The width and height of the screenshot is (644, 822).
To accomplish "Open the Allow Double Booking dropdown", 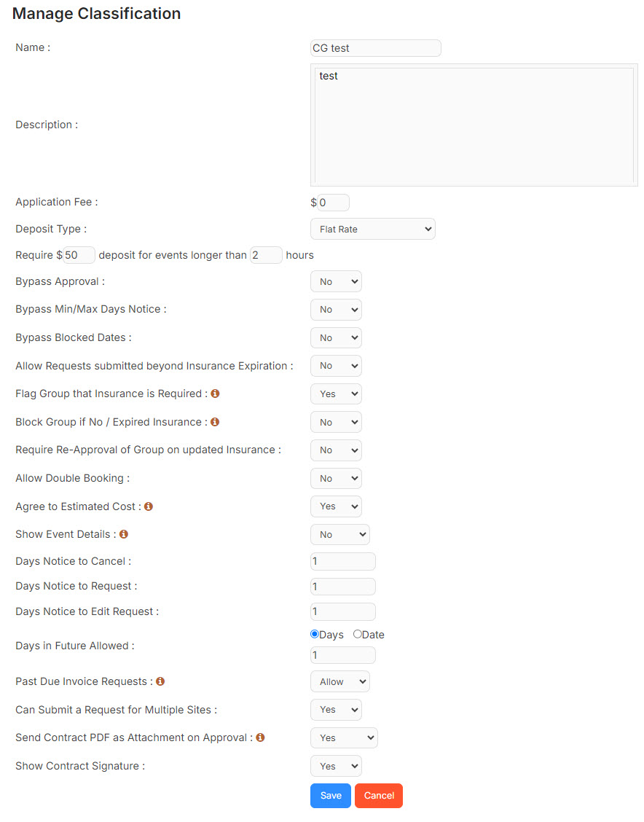I will pyautogui.click(x=336, y=478).
